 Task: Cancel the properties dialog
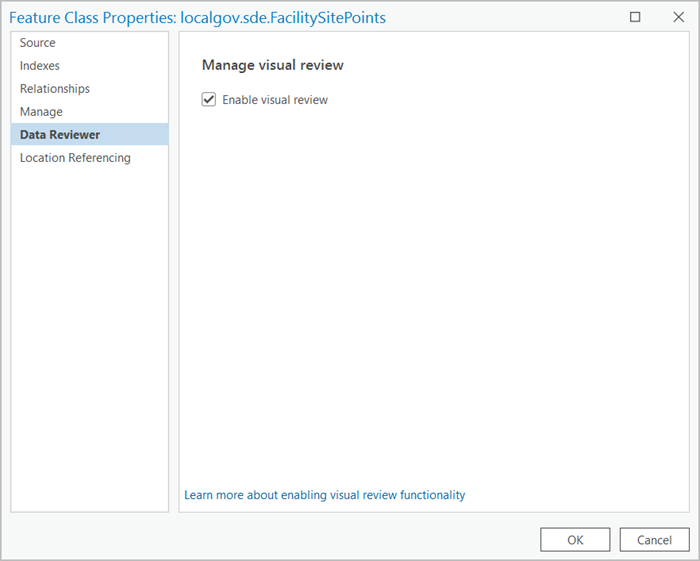pos(654,540)
